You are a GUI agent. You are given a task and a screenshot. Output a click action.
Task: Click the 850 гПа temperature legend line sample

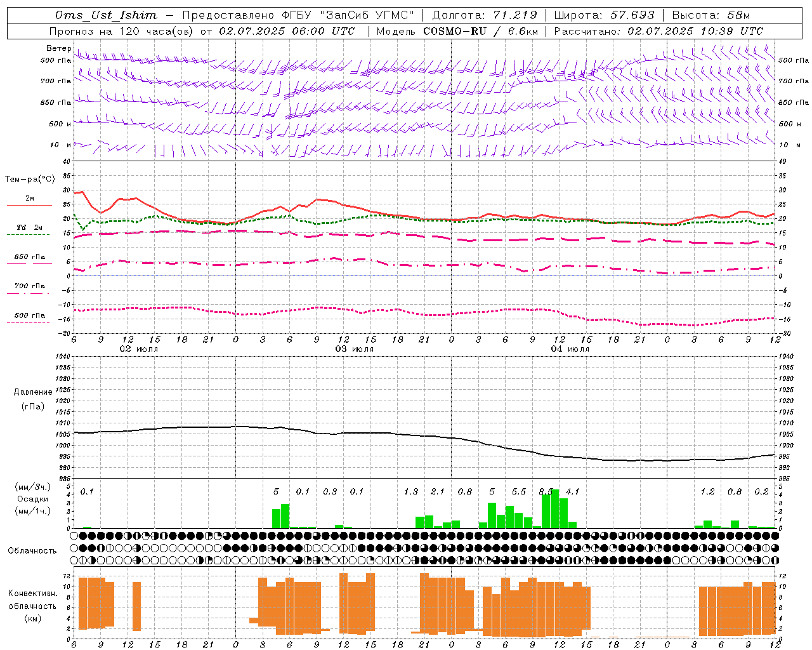pos(29,263)
